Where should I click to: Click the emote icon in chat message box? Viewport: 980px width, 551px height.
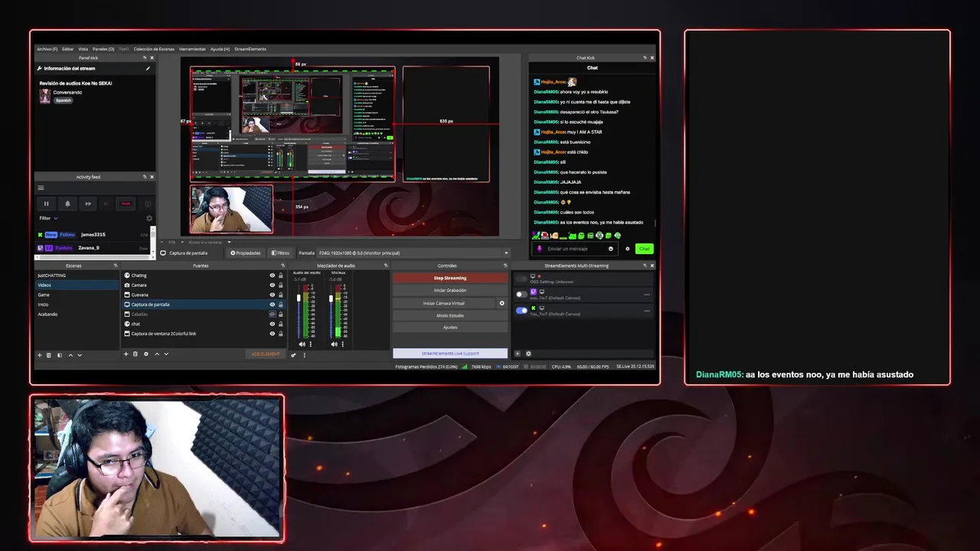610,249
